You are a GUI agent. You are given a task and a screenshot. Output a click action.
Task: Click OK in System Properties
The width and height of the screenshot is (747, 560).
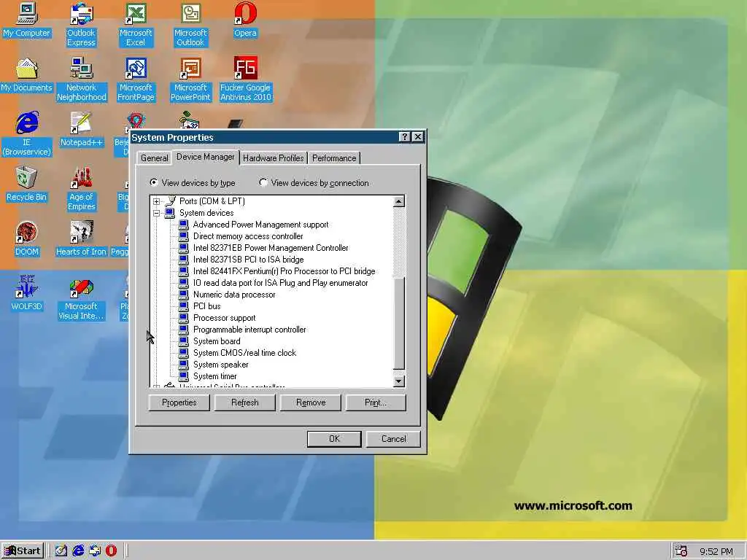pos(334,438)
